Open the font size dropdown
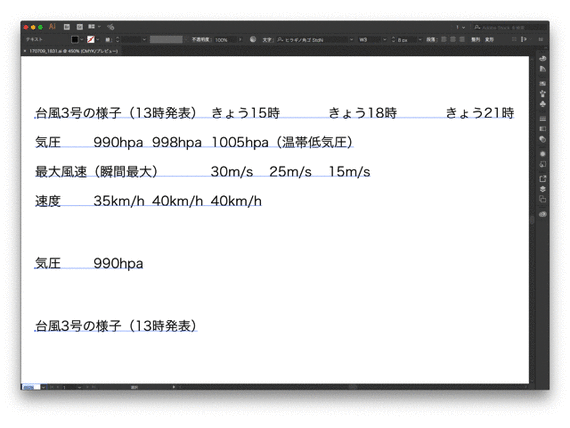This screenshot has width=570, height=428. pyautogui.click(x=420, y=39)
